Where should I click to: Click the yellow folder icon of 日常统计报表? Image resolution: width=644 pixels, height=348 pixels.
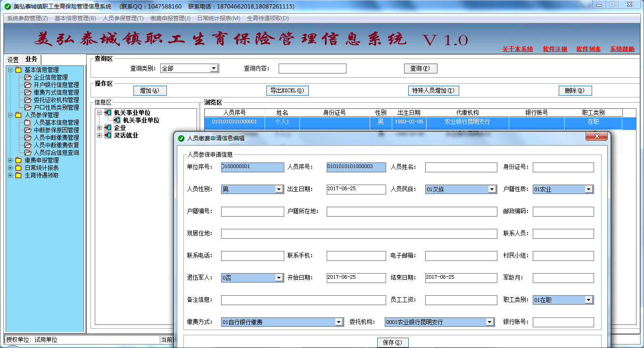[x=18, y=168]
